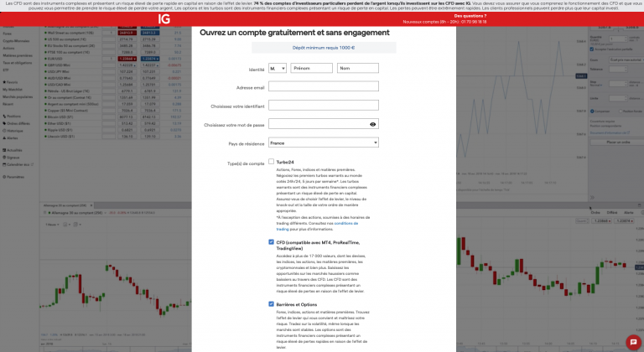Enable the Turbo24 account type checkbox

point(272,162)
